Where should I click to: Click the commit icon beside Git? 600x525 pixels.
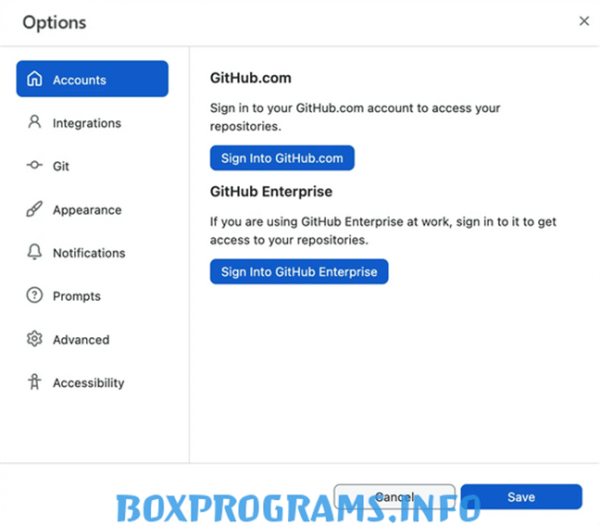point(34,165)
